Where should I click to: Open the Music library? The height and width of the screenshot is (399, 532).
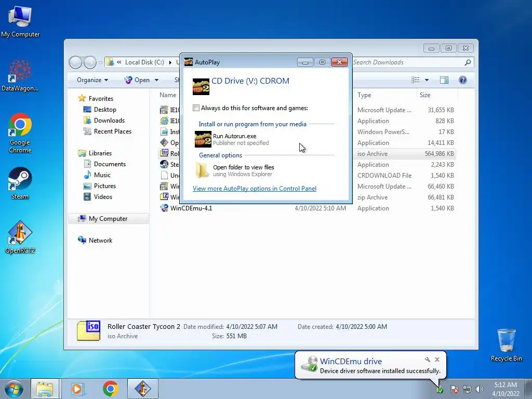click(102, 175)
